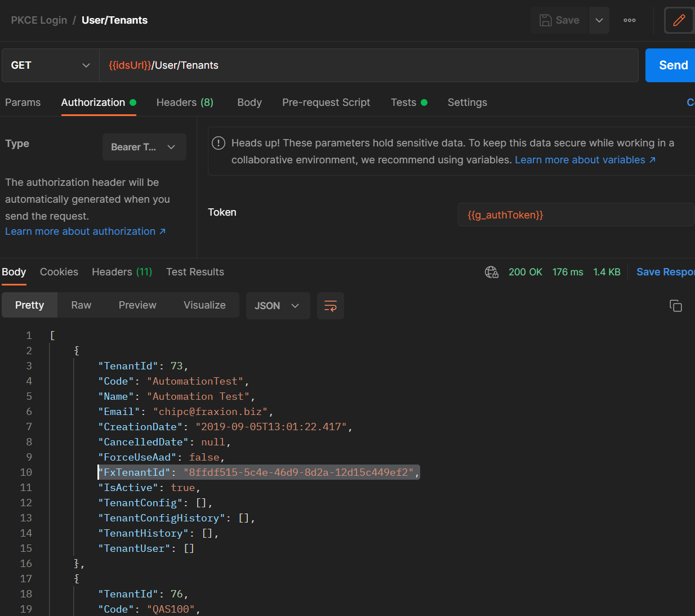
Task: Open the Bearer Token type dropdown
Action: (144, 147)
